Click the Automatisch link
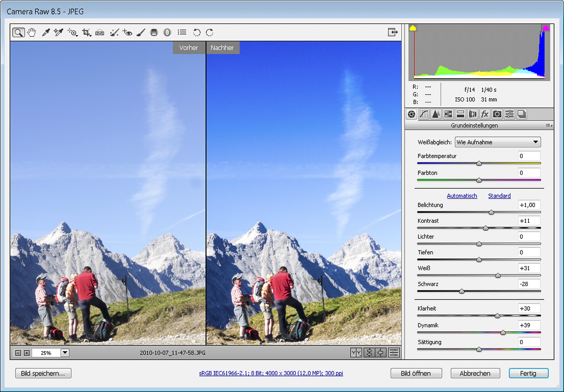The width and height of the screenshot is (564, 392). coord(462,196)
